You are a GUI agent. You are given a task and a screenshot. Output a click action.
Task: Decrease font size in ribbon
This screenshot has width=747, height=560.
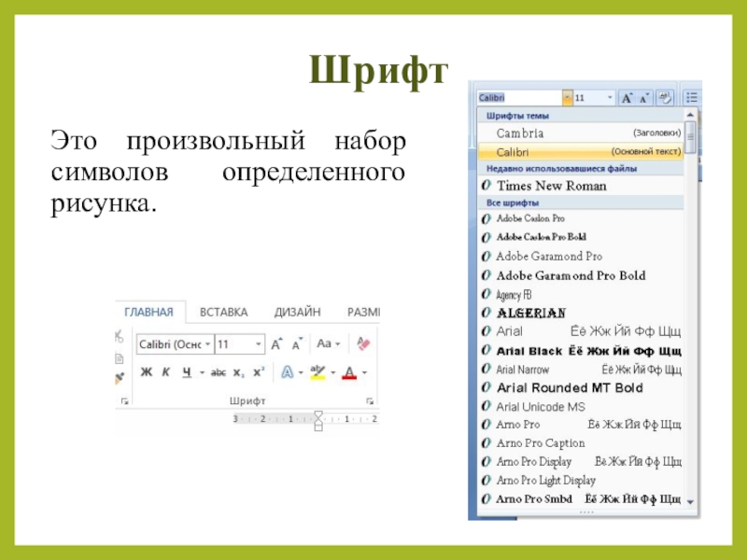pyautogui.click(x=297, y=343)
